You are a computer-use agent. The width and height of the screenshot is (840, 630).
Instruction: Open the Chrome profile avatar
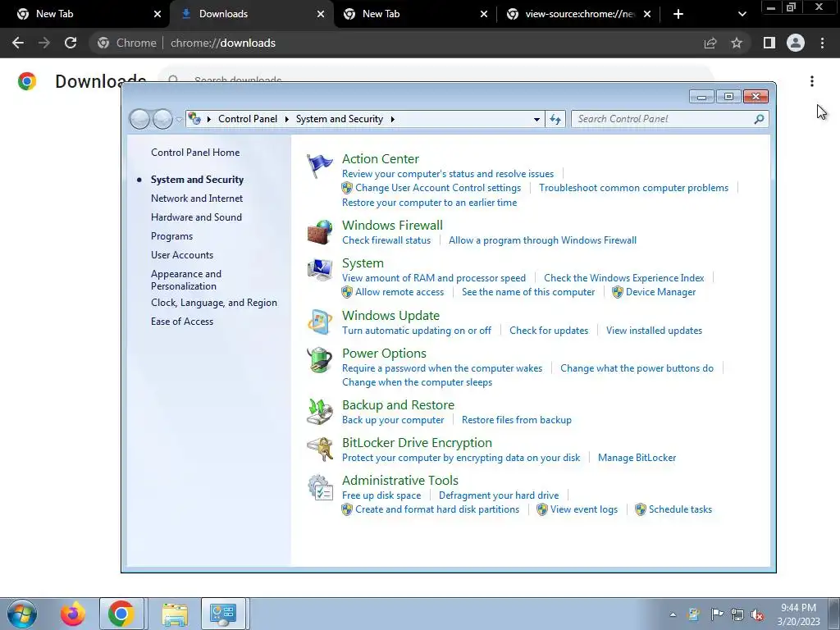tap(796, 43)
